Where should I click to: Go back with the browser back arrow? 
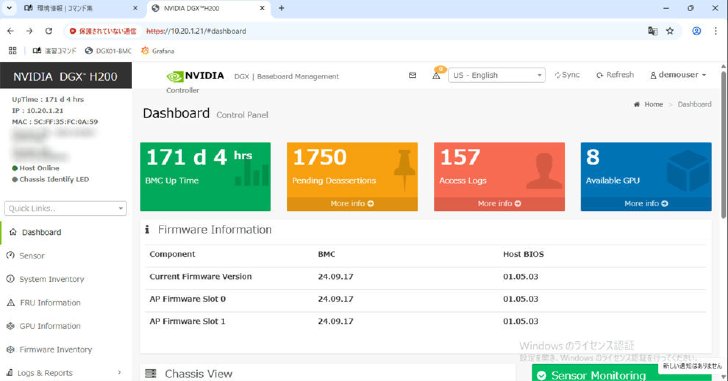(x=11, y=31)
